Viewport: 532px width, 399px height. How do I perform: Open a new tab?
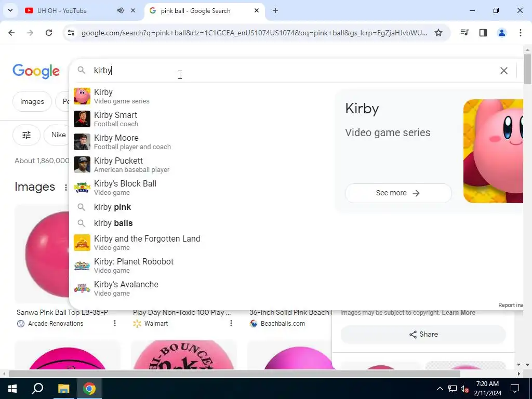pyautogui.click(x=275, y=10)
